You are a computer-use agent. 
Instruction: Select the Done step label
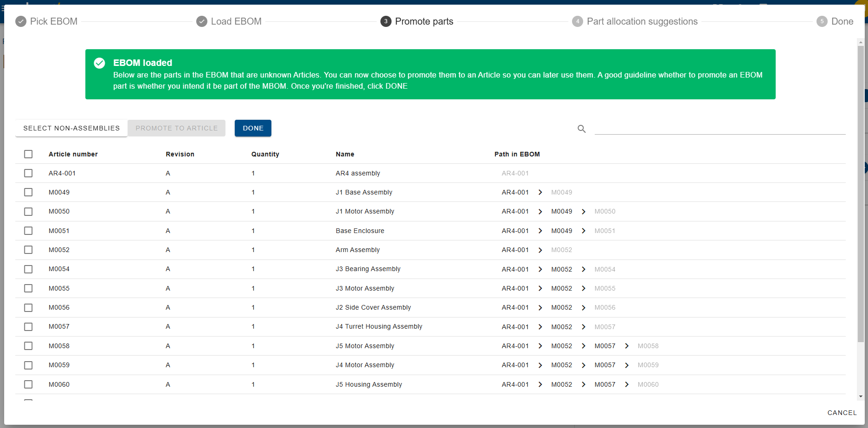842,21
